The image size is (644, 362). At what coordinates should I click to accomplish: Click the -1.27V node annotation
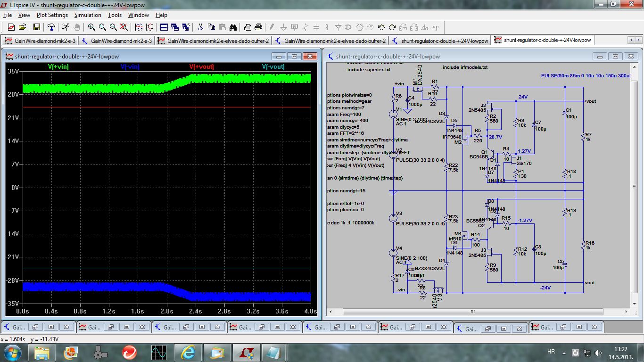(x=525, y=220)
